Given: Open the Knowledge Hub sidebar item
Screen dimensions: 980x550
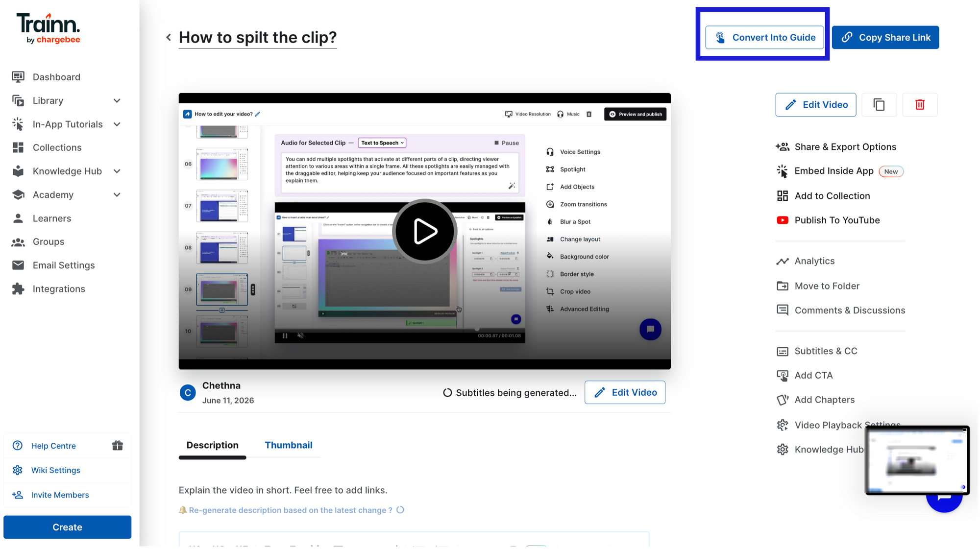Looking at the screenshot, I should pos(67,171).
